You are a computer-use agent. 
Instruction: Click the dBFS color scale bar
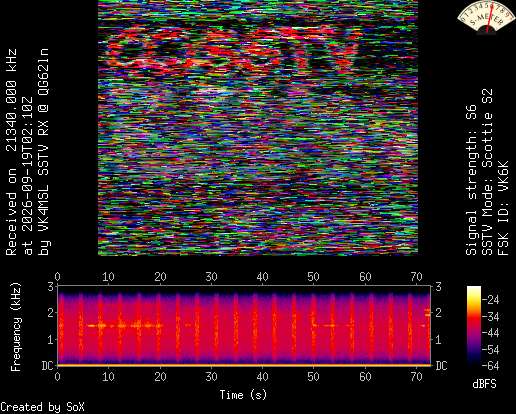coord(474,326)
